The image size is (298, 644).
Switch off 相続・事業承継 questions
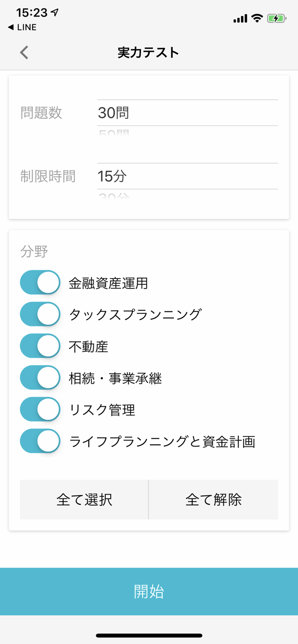pos(40,377)
